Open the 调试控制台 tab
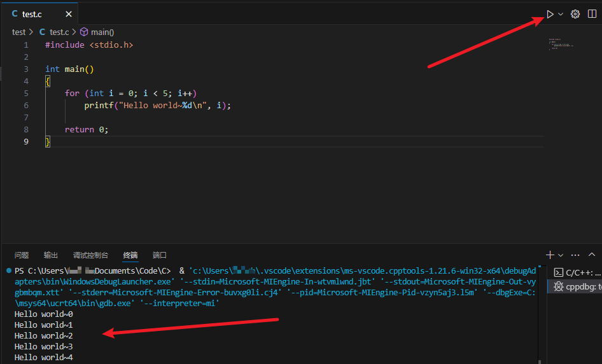 (90, 255)
